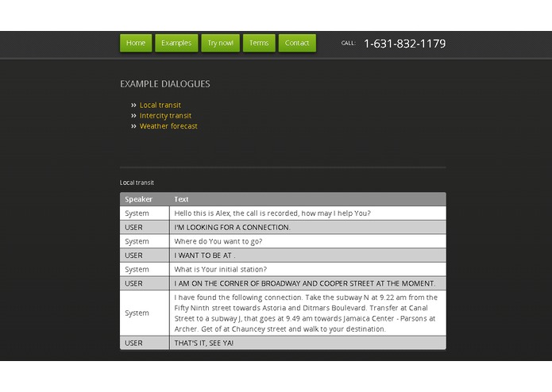This screenshot has height=392, width=552.
Task: Click the Speaker column header
Action: (x=139, y=199)
